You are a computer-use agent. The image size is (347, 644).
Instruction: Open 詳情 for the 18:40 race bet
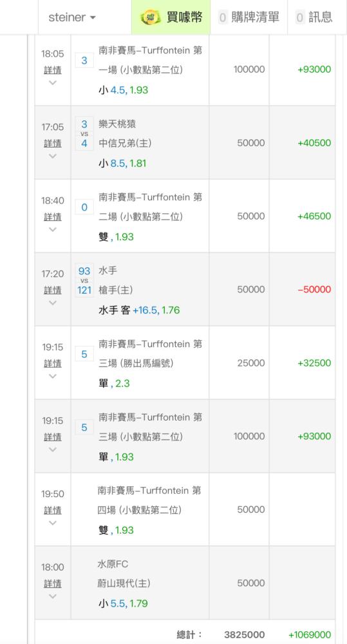53,217
